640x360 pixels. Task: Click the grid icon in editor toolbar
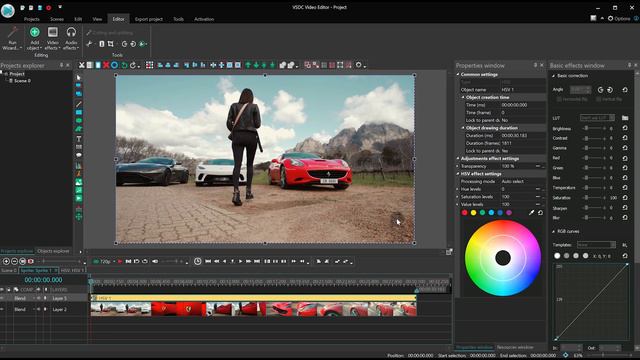point(150,65)
